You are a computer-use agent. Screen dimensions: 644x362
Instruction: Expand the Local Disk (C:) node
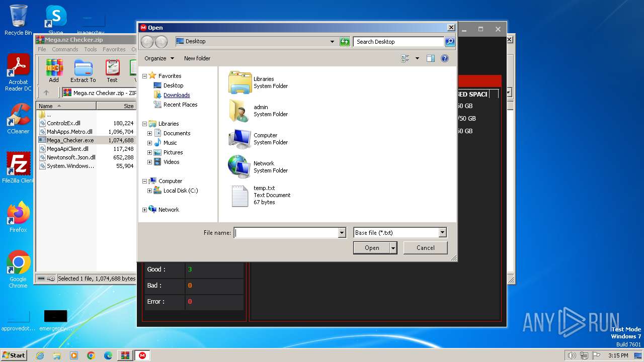pyautogui.click(x=150, y=191)
